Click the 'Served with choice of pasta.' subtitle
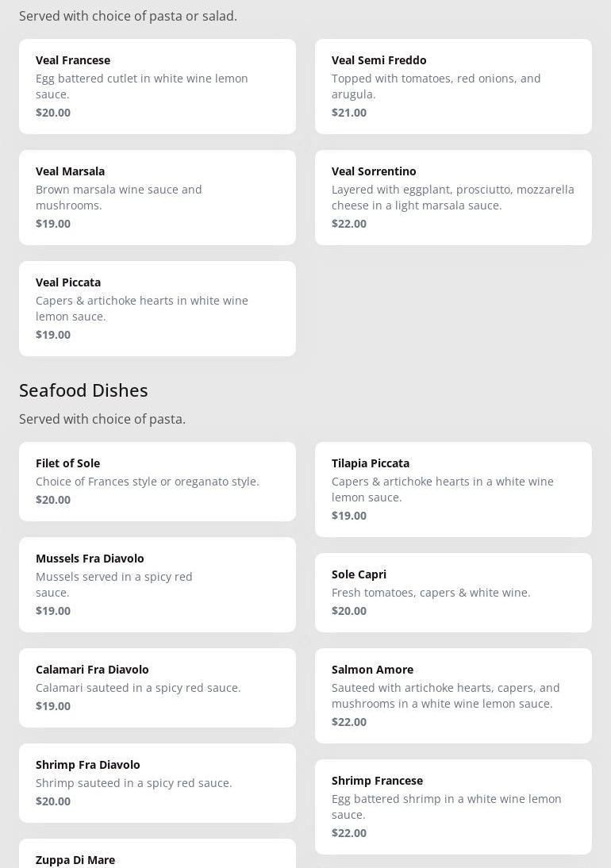This screenshot has height=868, width=611. pos(102,419)
